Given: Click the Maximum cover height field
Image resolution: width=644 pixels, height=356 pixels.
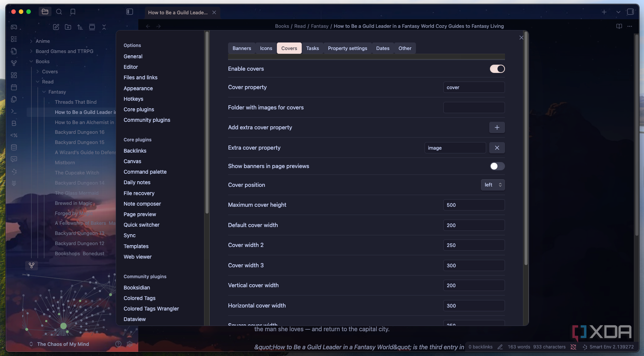Looking at the screenshot, I should [x=474, y=205].
